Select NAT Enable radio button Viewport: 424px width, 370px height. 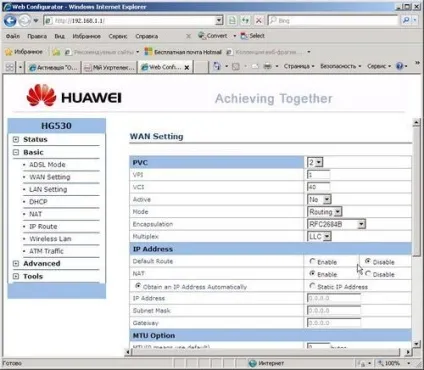(x=312, y=274)
